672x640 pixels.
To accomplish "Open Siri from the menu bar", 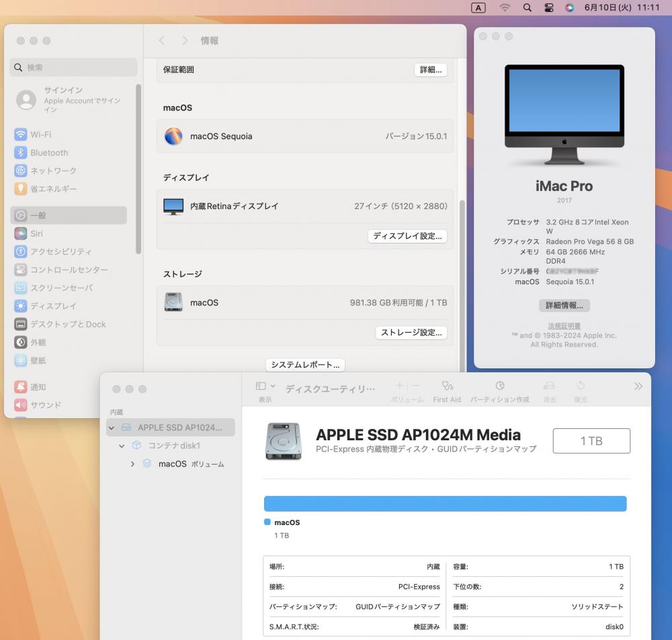I will [569, 7].
